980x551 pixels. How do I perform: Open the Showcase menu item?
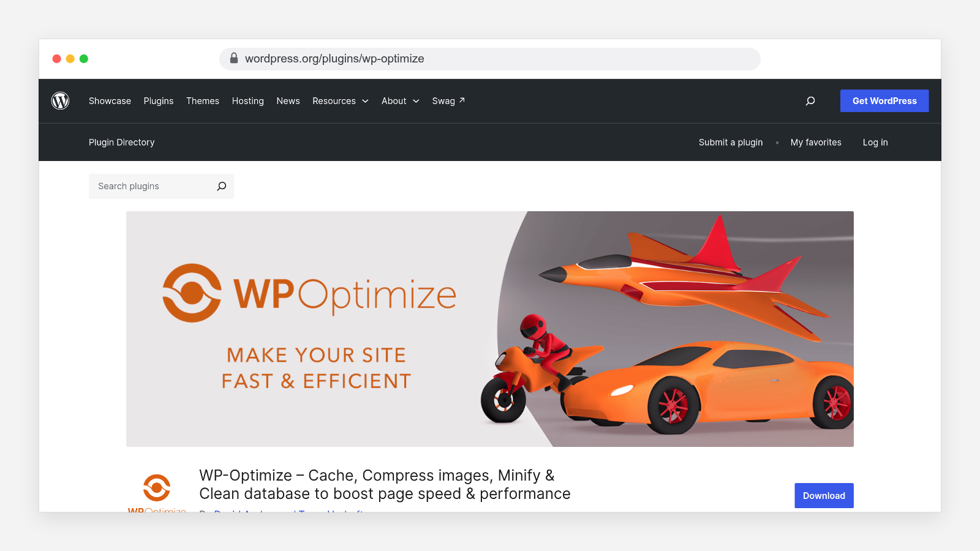click(x=110, y=101)
